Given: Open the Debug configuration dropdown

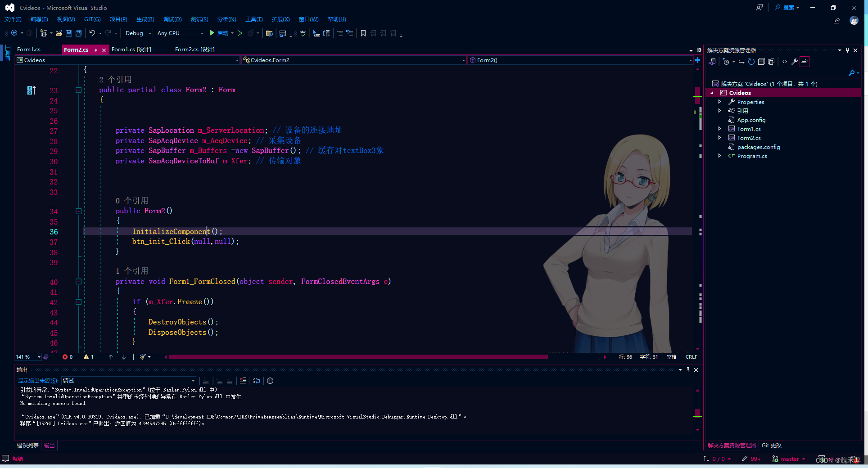Looking at the screenshot, I should [x=138, y=33].
